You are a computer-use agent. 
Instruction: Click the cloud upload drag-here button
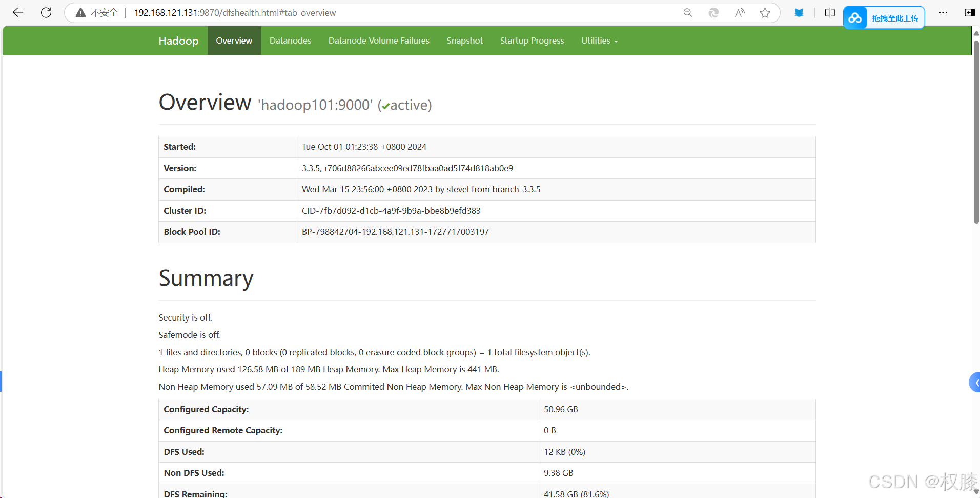(884, 18)
